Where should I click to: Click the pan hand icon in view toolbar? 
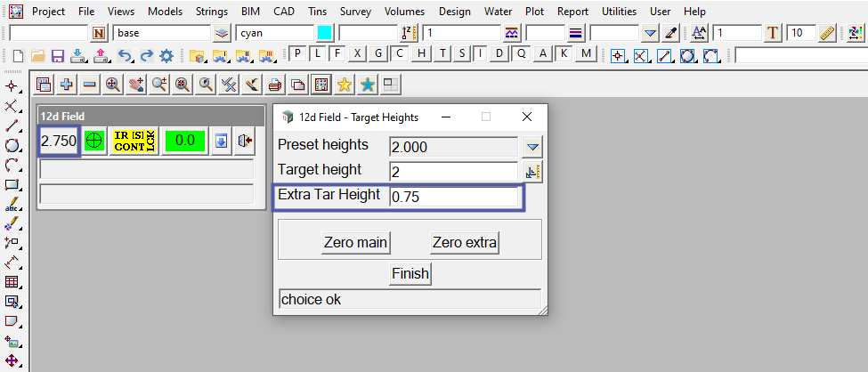pos(136,85)
